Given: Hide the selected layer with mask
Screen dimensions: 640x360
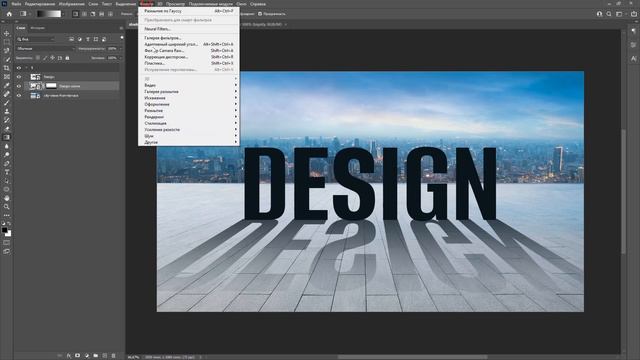Looking at the screenshot, I should pos(18,86).
